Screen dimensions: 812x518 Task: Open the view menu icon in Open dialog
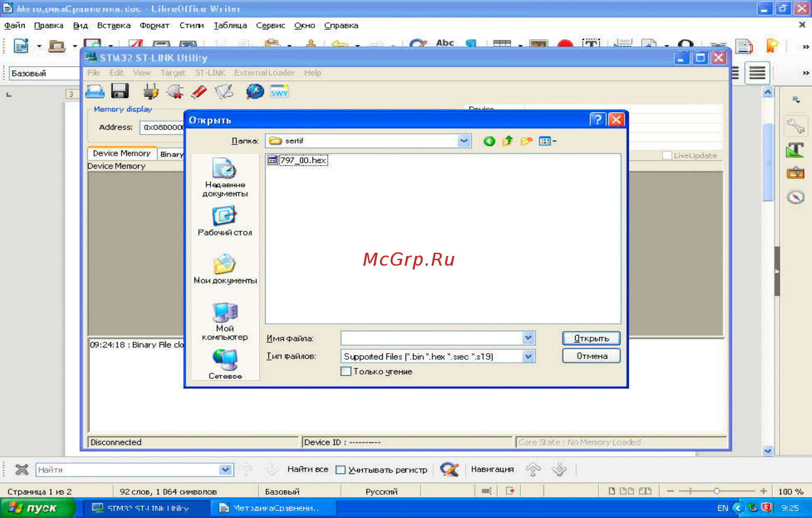click(548, 141)
